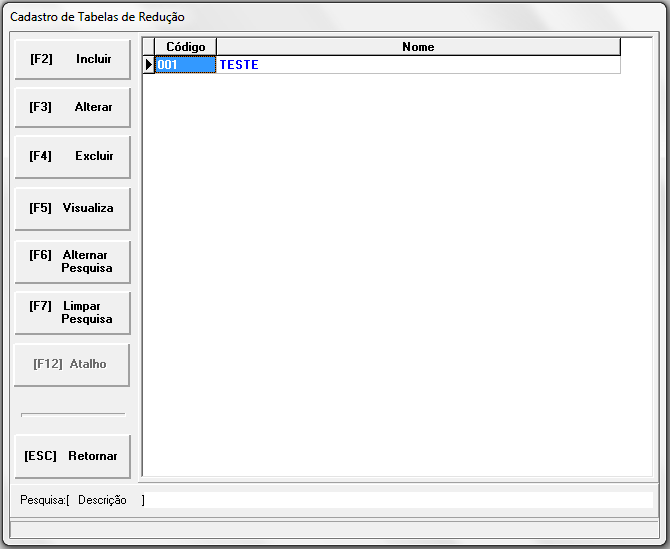Viewport: 670px width, 549px height.
Task: Select the TESTE name cell
Action: 418,65
